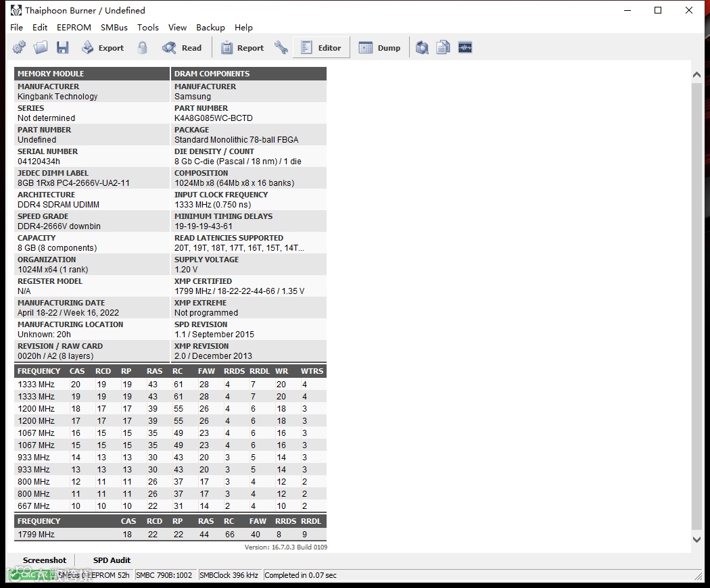Click the Read toolbar button
Screen dimensions: 710x588
coord(182,47)
